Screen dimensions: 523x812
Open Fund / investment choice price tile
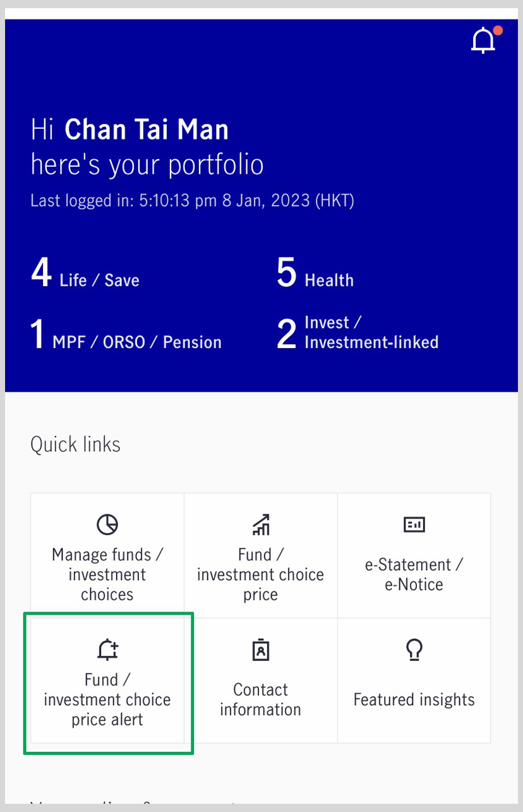click(x=261, y=555)
